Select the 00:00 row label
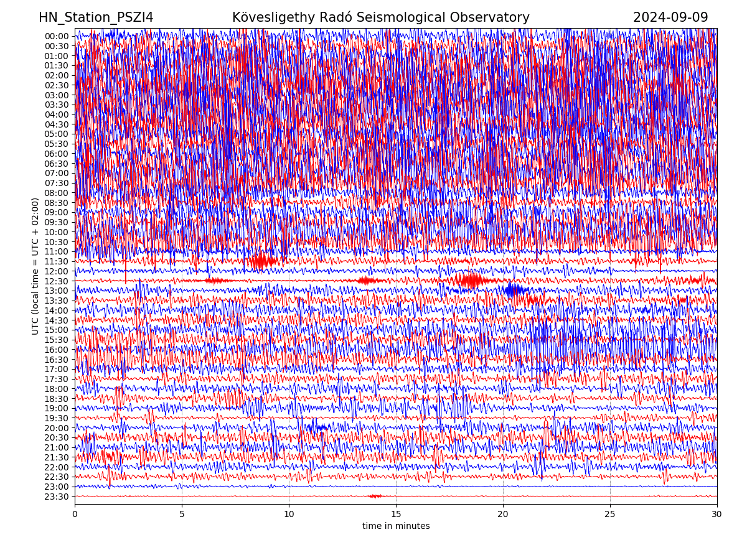The image size is (747, 560). click(x=57, y=36)
